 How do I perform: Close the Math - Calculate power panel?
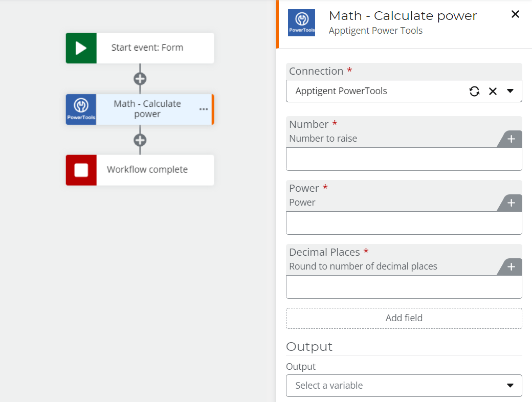click(x=515, y=14)
